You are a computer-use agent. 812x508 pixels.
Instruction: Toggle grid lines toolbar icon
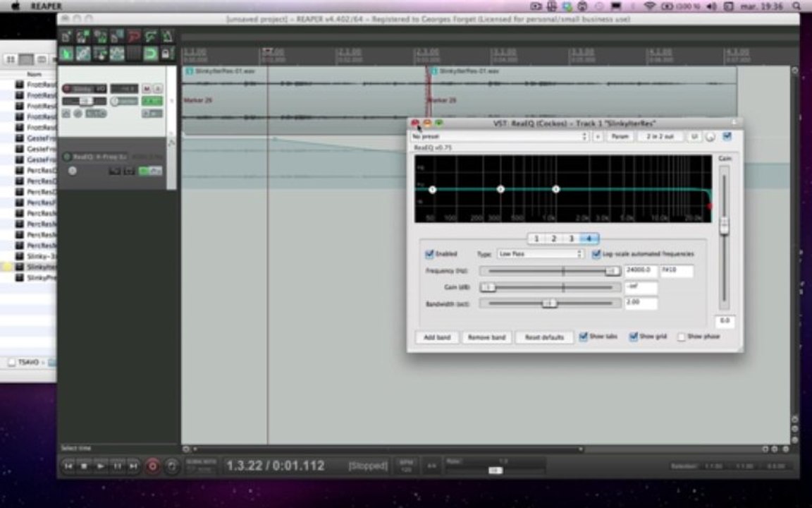pos(134,54)
